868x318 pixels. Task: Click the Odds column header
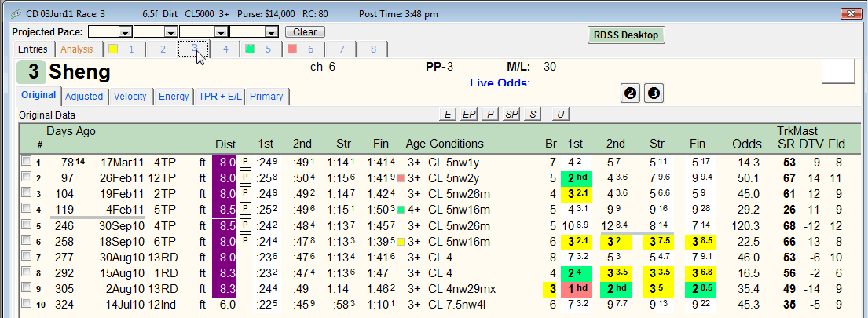pos(747,144)
